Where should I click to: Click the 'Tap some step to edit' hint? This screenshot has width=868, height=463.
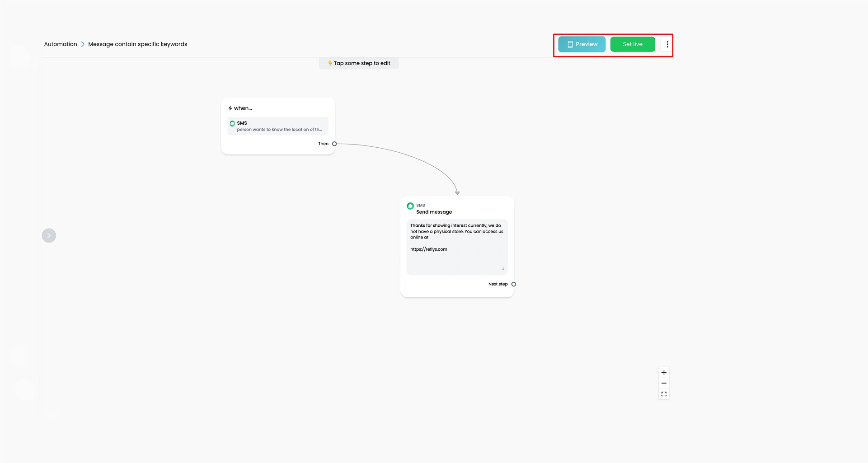click(359, 63)
